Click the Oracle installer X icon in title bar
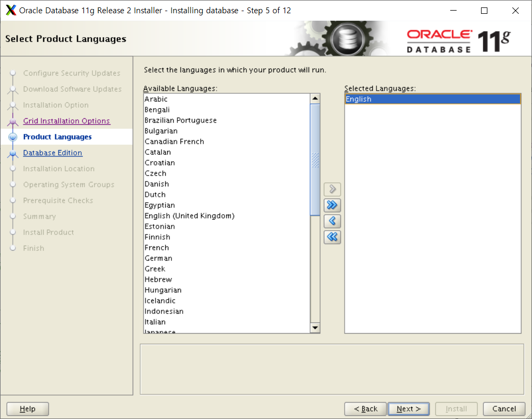The width and height of the screenshot is (532, 419). (11, 10)
